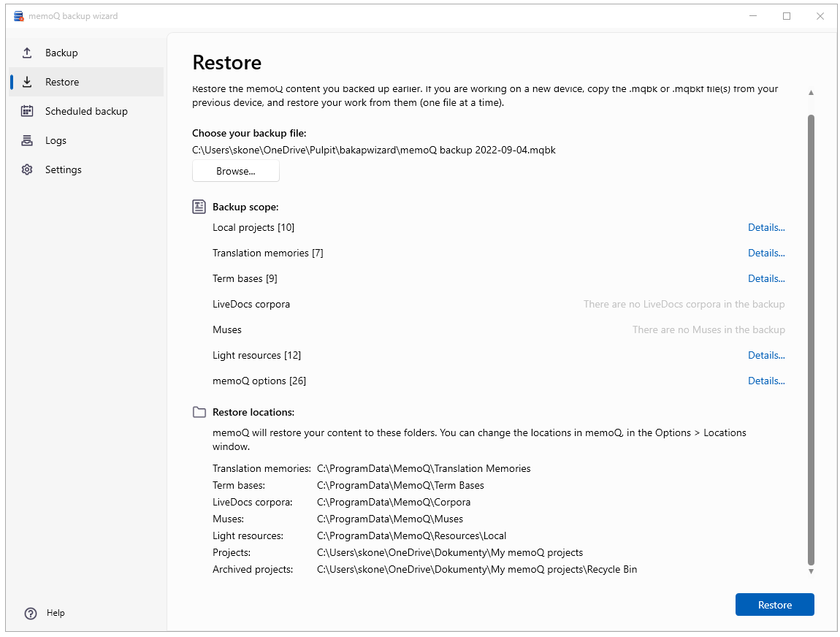
Task: Open the Settings gear icon
Action: point(27,169)
